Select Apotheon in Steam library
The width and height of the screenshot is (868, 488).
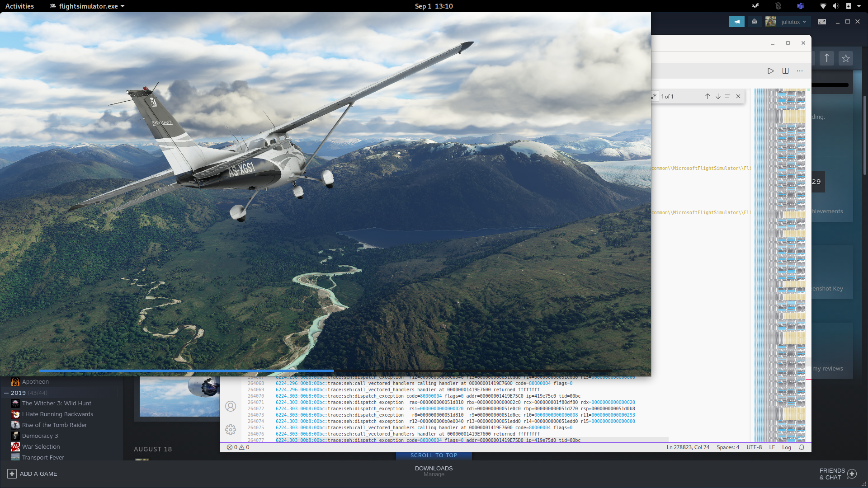click(x=35, y=382)
